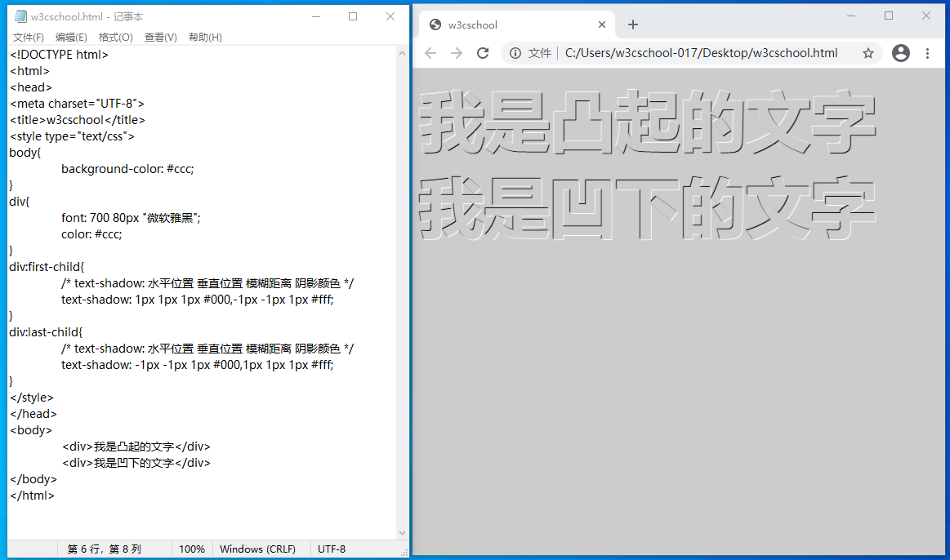Screen dimensions: 950x560
Task: Open Chrome's three-dot menu
Action: (927, 53)
